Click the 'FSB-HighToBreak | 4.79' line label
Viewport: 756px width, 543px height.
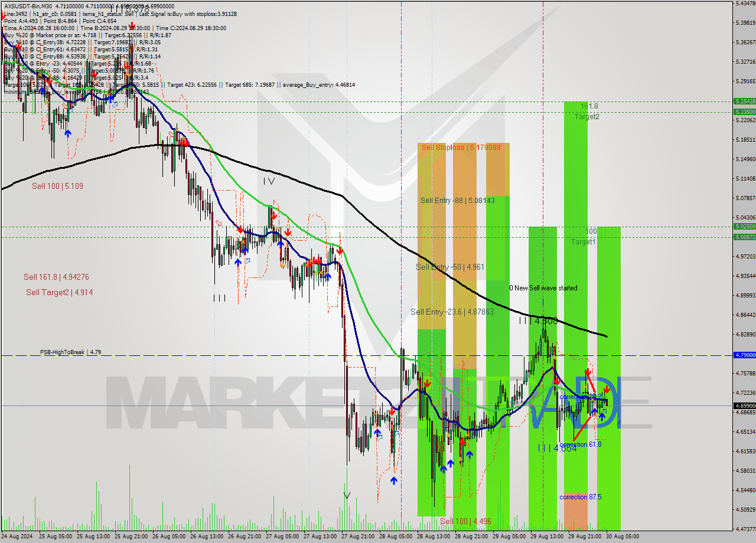coord(70,352)
